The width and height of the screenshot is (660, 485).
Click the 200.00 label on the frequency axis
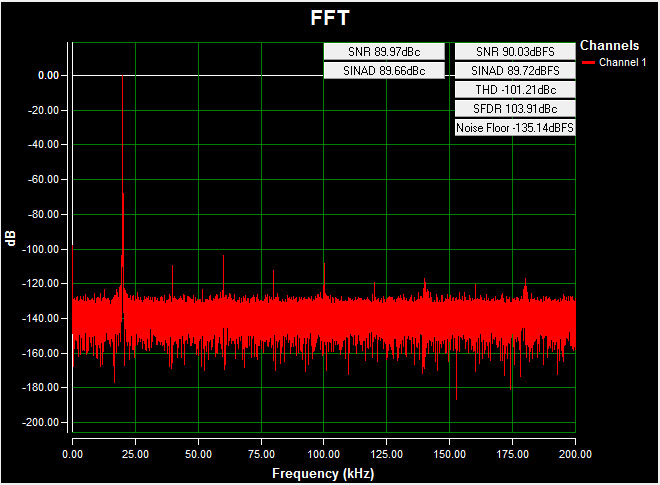coord(574,454)
